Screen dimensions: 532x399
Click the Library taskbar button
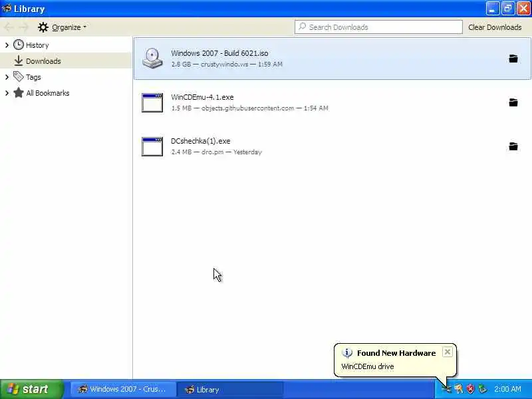tap(229, 389)
